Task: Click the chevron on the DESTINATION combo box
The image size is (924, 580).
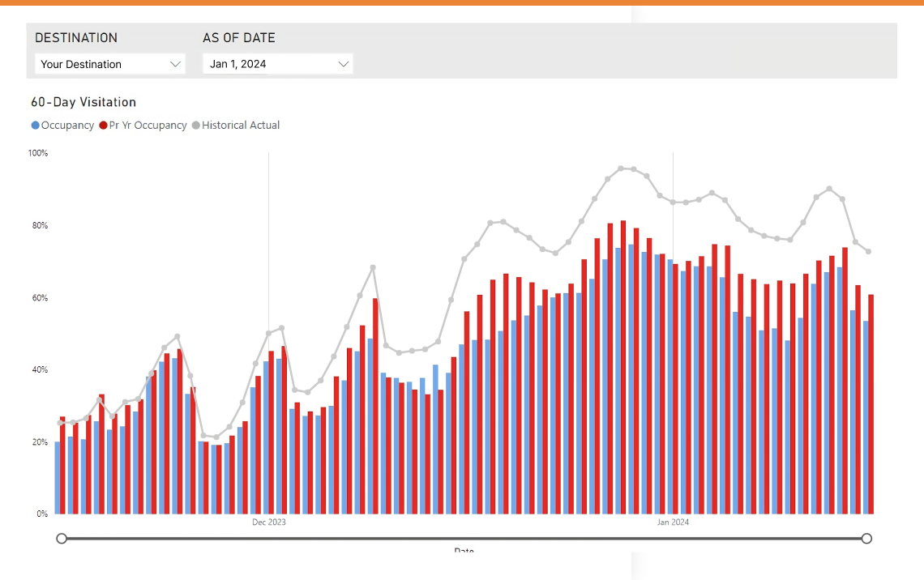Action: point(176,63)
